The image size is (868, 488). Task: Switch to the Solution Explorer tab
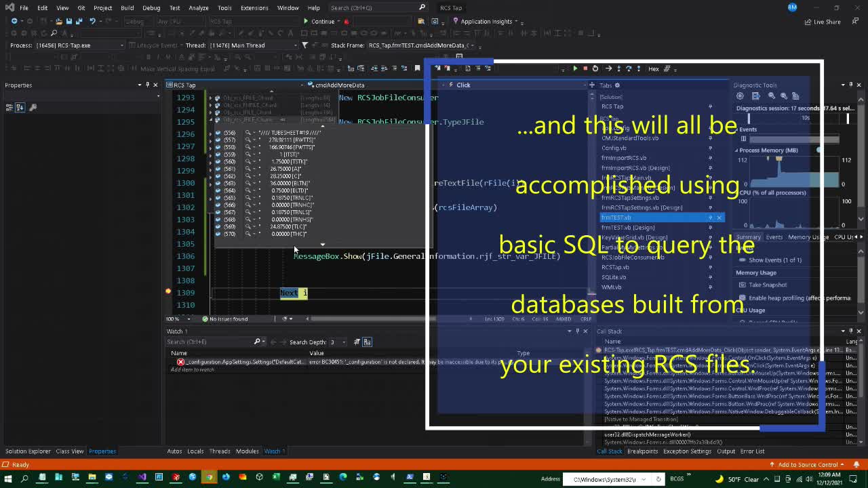click(x=28, y=451)
